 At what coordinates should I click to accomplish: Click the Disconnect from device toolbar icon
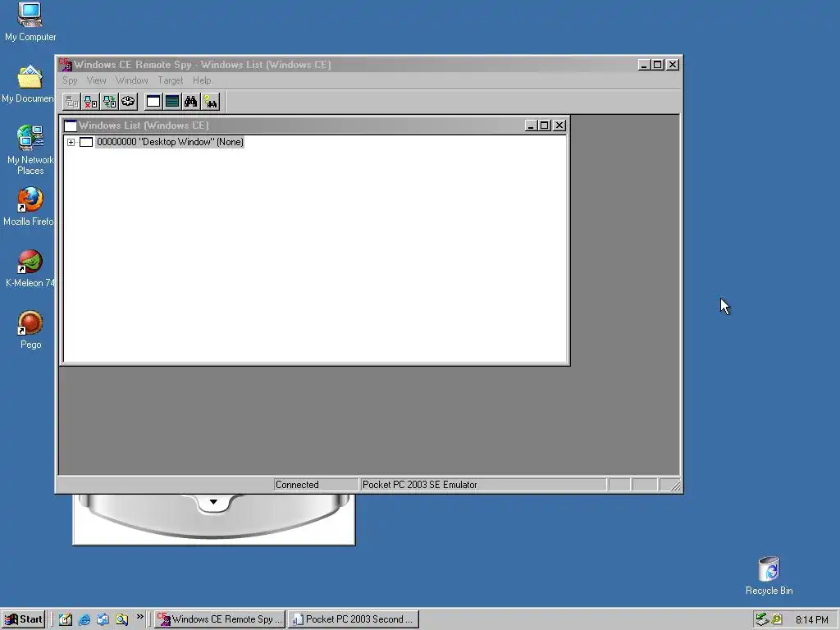(x=90, y=102)
